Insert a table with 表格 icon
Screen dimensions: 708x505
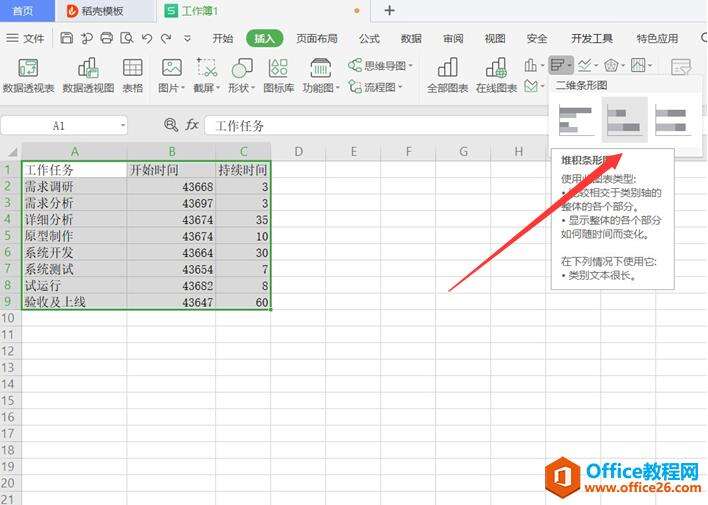point(132,68)
